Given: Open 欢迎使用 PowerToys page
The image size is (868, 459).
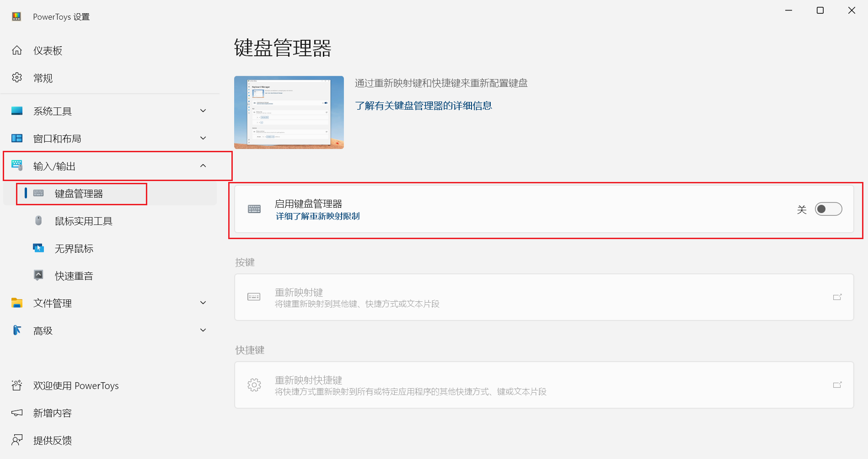Looking at the screenshot, I should pyautogui.click(x=110, y=385).
